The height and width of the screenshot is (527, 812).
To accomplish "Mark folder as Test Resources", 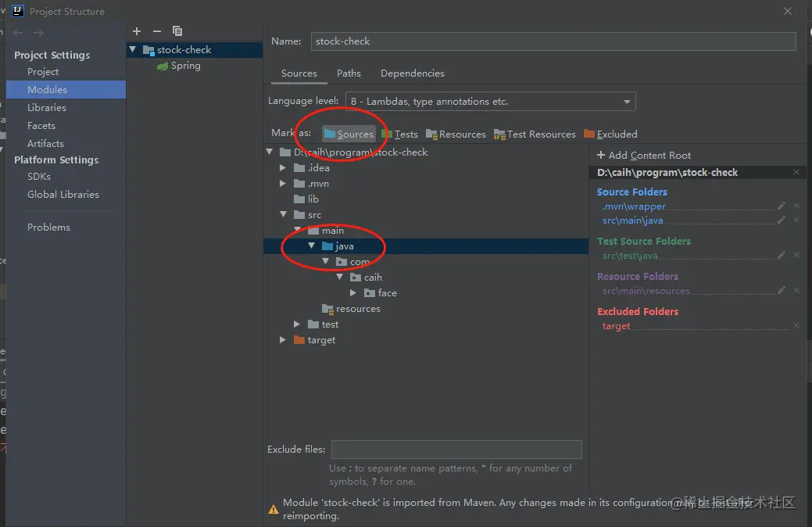I will pyautogui.click(x=535, y=134).
